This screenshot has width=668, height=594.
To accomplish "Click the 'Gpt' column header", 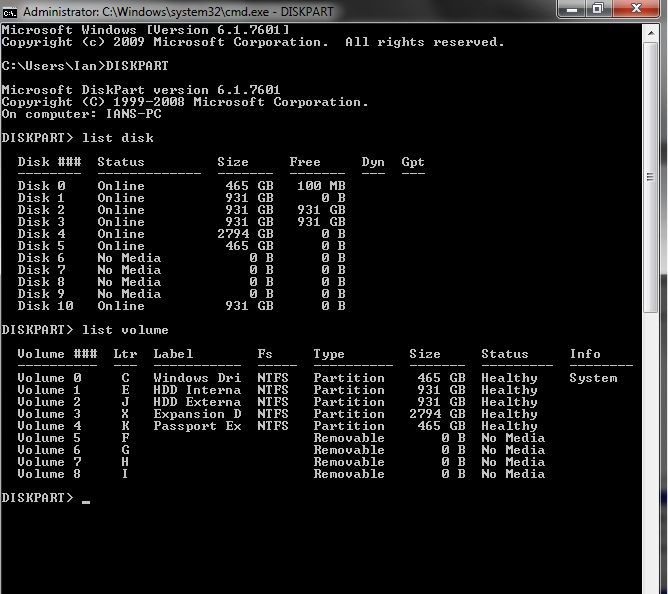I will [x=413, y=162].
